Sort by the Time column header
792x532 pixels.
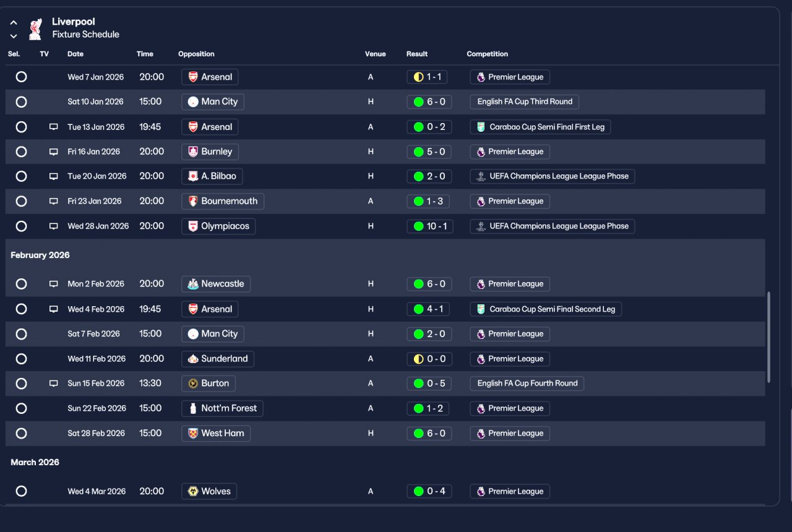click(x=145, y=54)
